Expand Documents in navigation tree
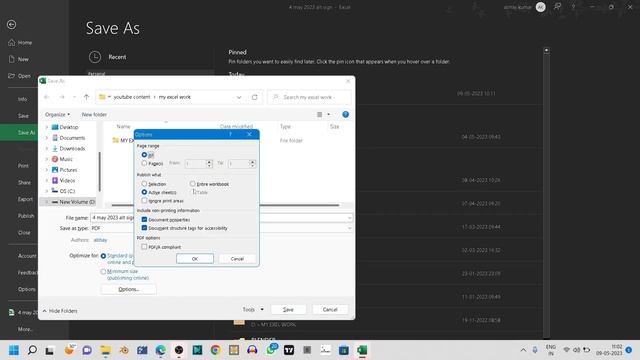Image resolution: width=640 pixels, height=360 pixels. point(47,138)
